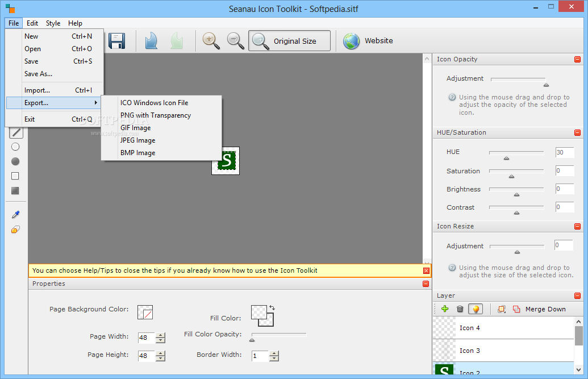Choose Exit from the File menu
This screenshot has height=379, width=588.
[55, 119]
